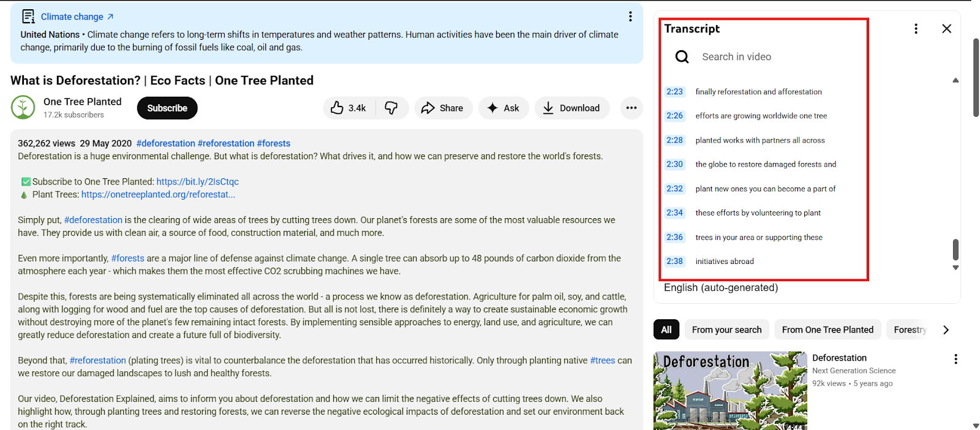Click transcript scrollbar down arrow
The image size is (980, 430).
coord(956,268)
